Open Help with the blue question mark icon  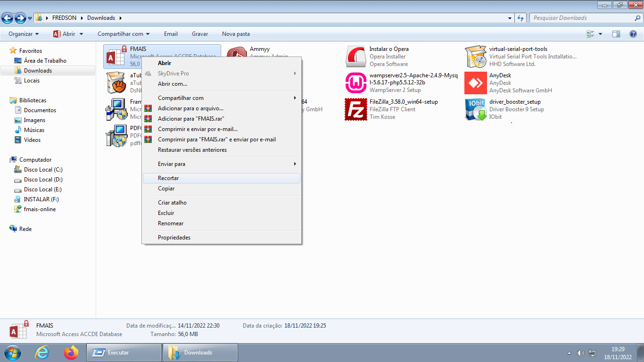[x=633, y=34]
